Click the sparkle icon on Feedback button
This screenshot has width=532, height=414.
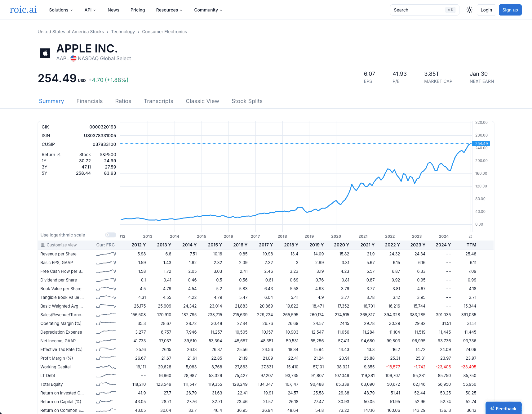[x=492, y=408]
